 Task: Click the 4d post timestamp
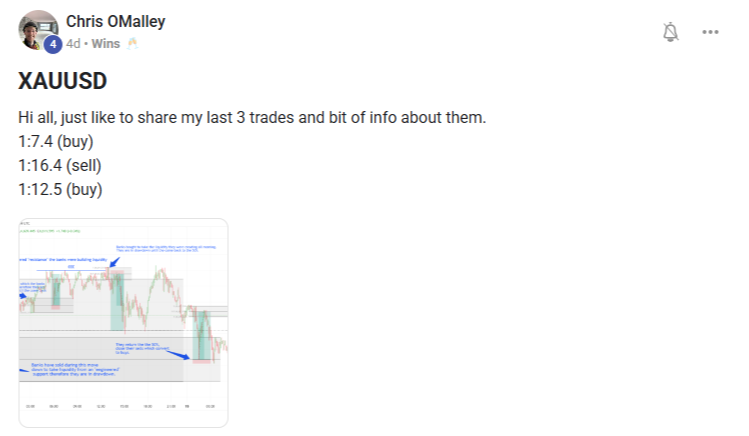(73, 44)
